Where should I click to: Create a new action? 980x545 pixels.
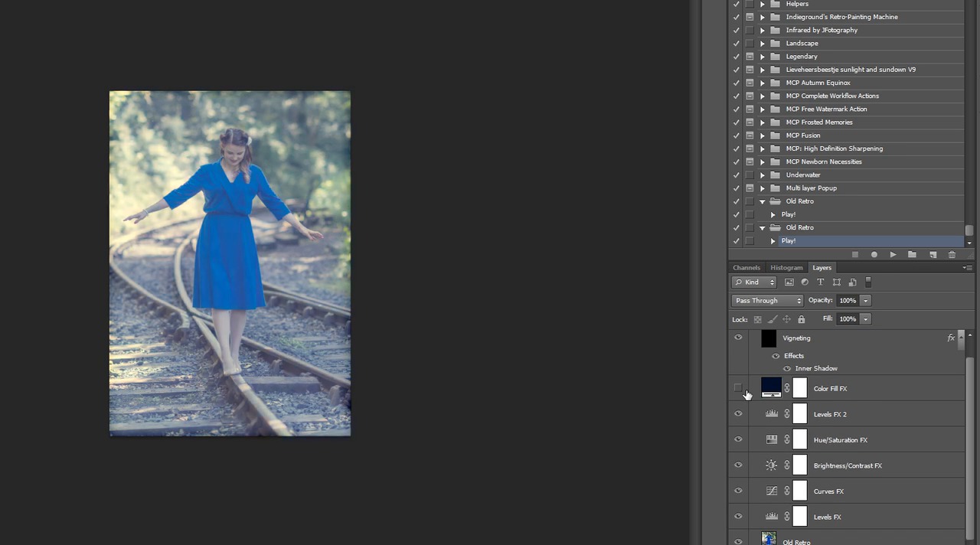933,255
